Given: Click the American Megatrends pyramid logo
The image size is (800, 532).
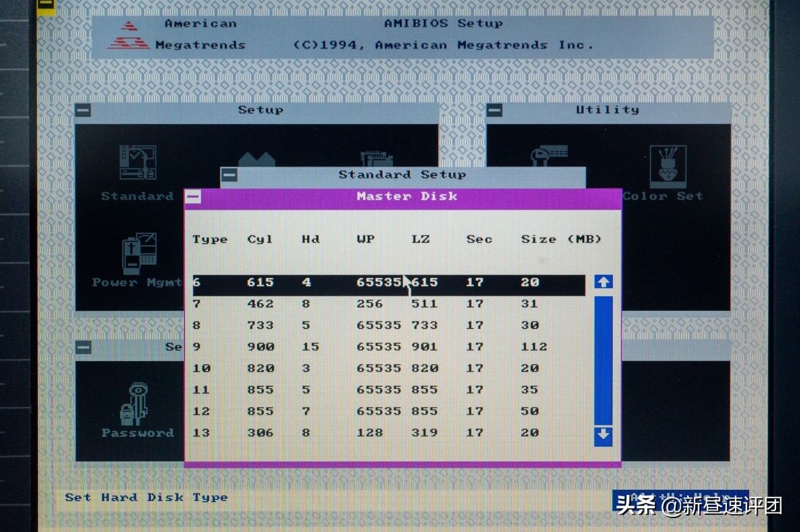Looking at the screenshot, I should [129, 35].
